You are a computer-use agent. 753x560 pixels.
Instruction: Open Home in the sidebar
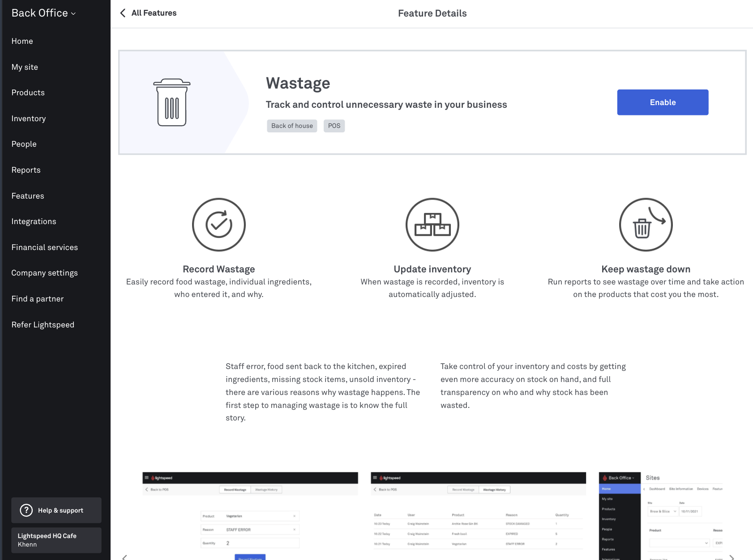[x=22, y=41]
